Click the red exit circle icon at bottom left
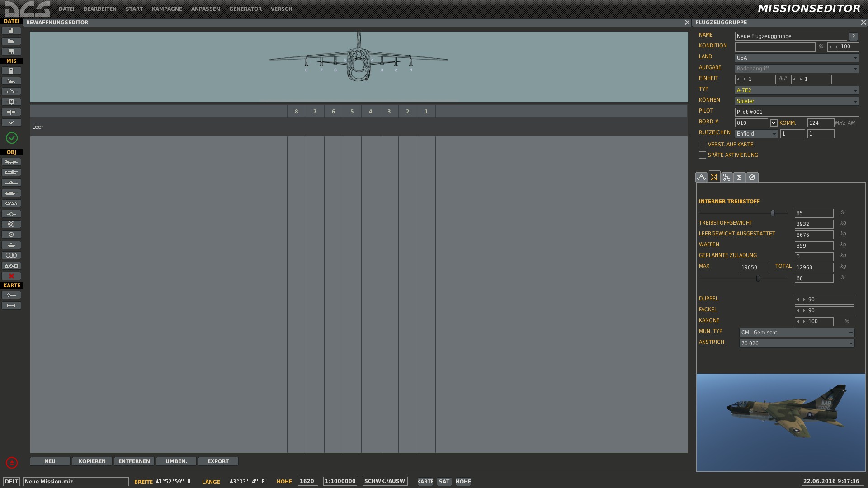The height and width of the screenshot is (488, 868). click(x=12, y=463)
